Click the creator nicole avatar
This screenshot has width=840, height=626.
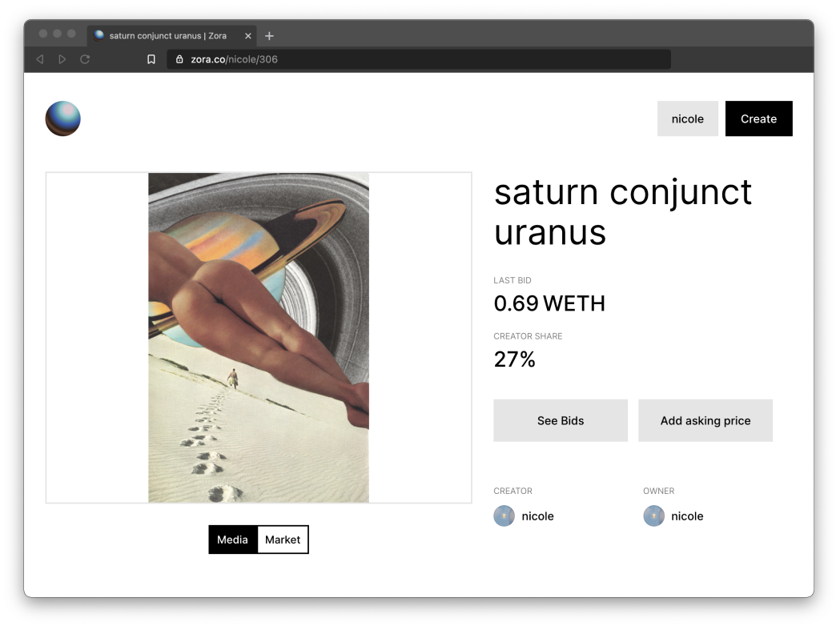(x=504, y=516)
